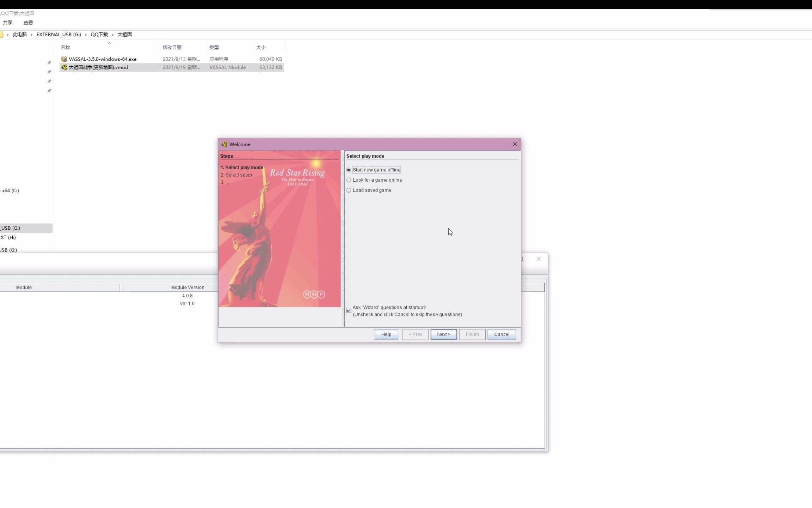The height and width of the screenshot is (508, 812).
Task: Click Next to continue the wizard
Action: point(443,334)
